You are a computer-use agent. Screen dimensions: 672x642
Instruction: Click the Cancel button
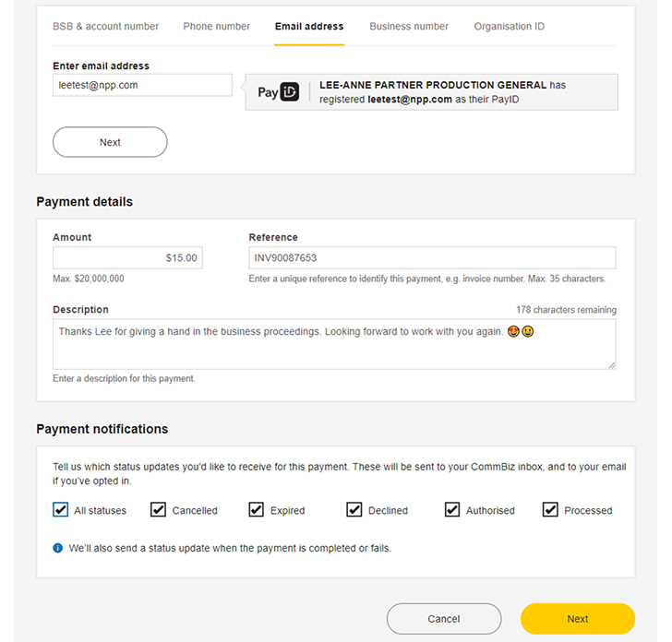(x=443, y=619)
